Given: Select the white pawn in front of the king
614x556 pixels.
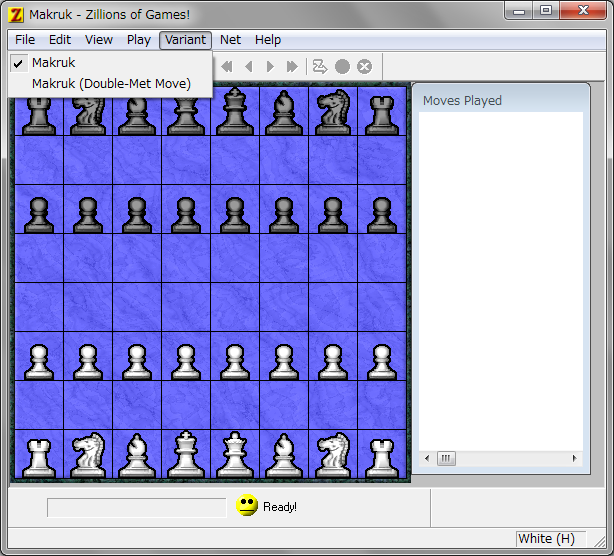Looking at the screenshot, I should point(186,362).
